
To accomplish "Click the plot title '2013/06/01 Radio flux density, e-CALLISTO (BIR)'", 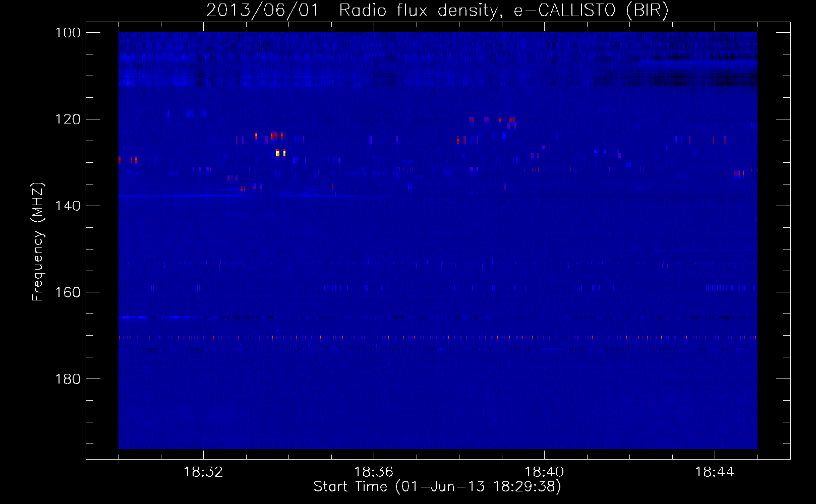I will click(x=437, y=10).
